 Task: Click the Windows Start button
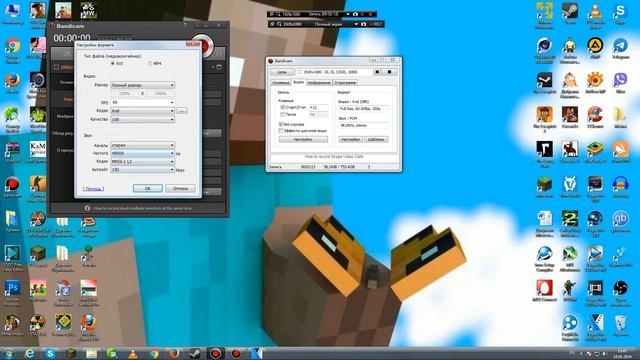point(9,353)
